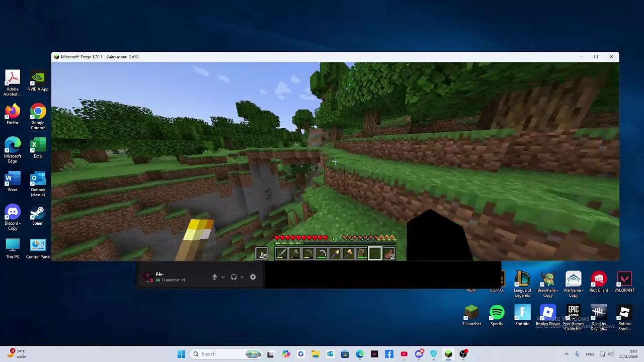Click TLauncher +1 activity status text
The image size is (644, 362).
point(173,280)
